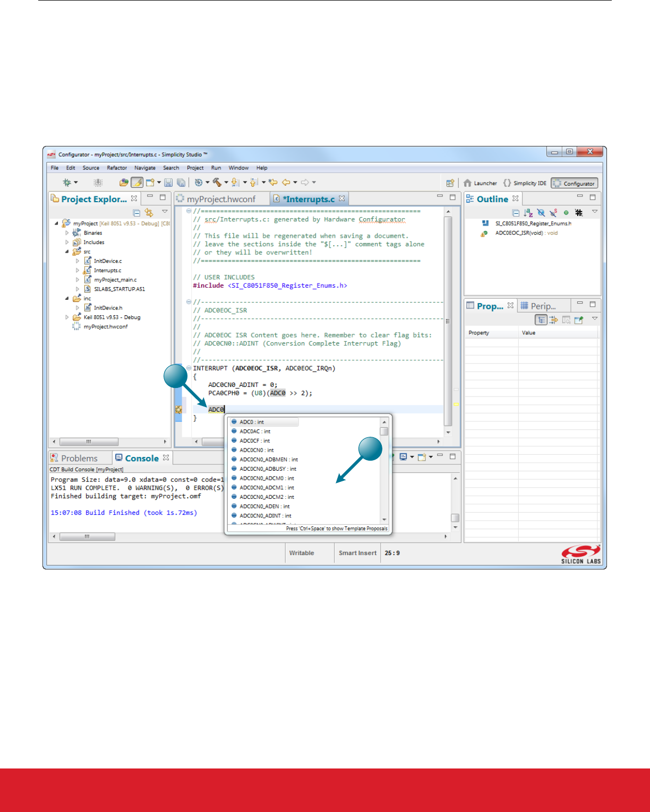The image size is (650, 812).
Task: Click the Open Perspective icon
Action: point(450,183)
